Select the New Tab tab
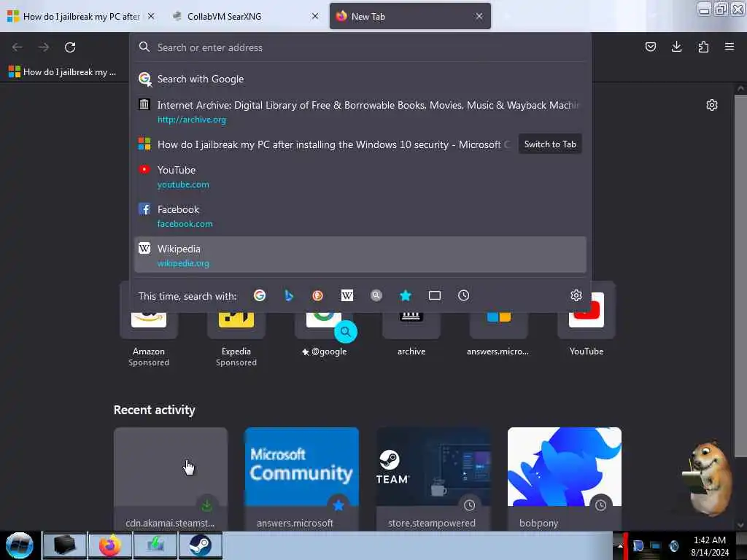 tap(410, 16)
